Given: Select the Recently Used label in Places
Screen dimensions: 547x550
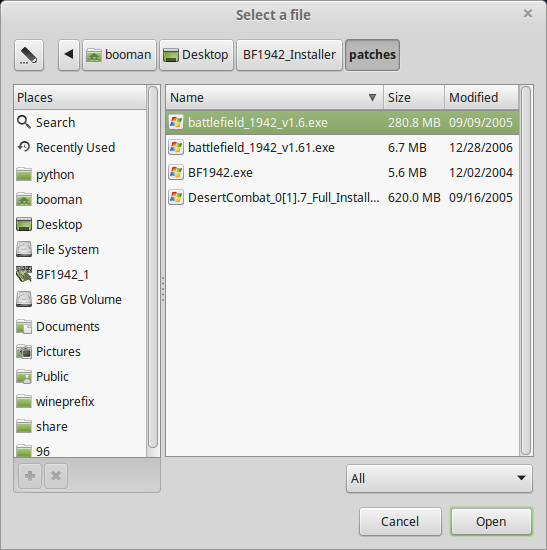Looking at the screenshot, I should 75,147.
